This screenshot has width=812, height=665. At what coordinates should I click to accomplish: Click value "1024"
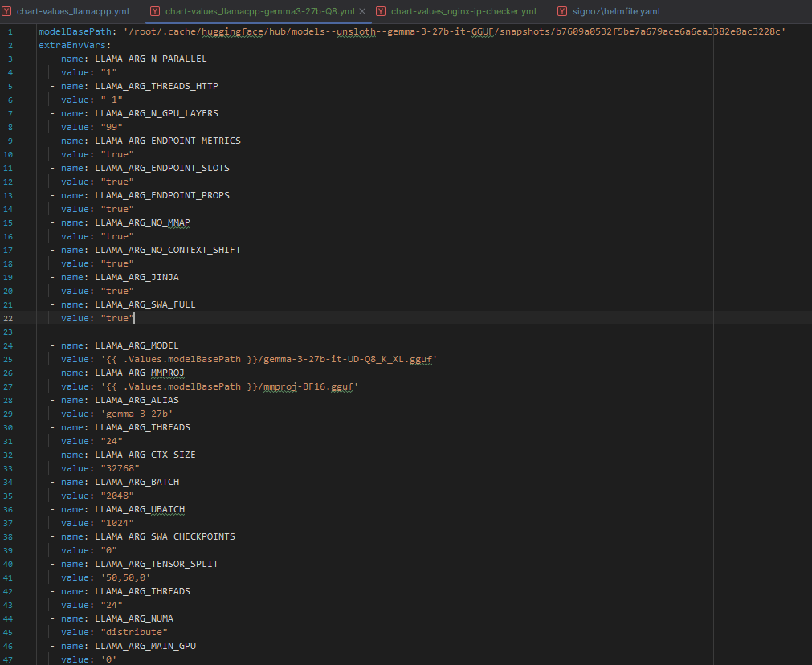[x=117, y=523]
